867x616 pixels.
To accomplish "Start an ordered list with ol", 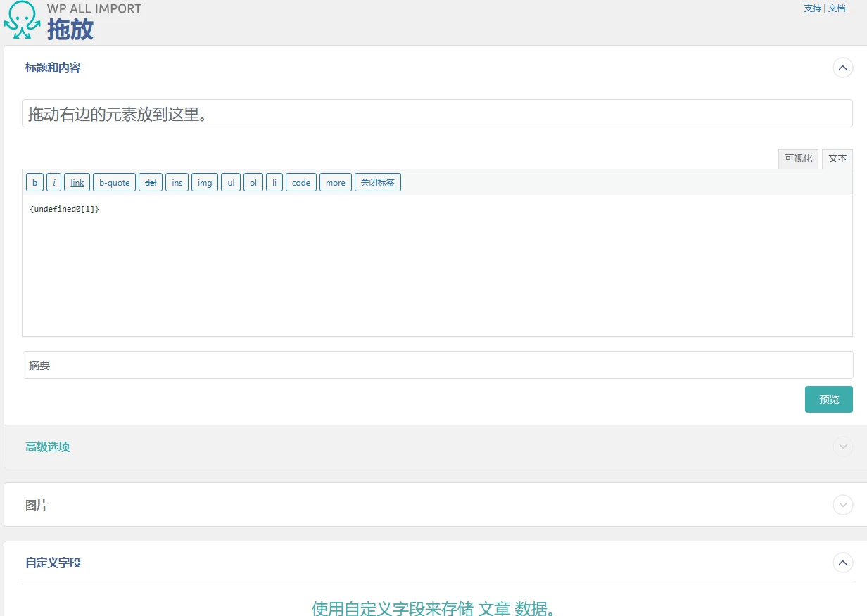I will coord(253,182).
